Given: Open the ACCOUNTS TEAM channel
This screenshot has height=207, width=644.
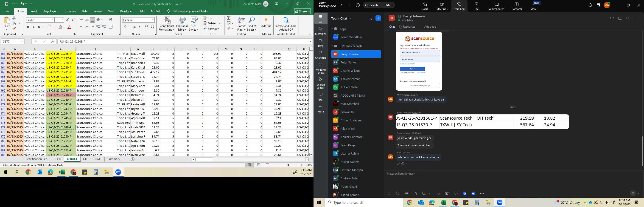Looking at the screenshot, I should click(x=356, y=95).
